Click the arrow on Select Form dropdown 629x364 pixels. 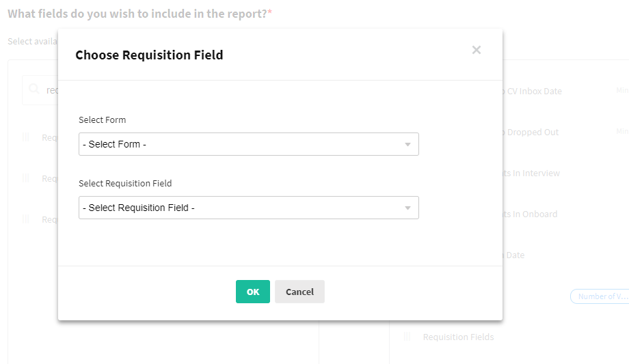(407, 144)
